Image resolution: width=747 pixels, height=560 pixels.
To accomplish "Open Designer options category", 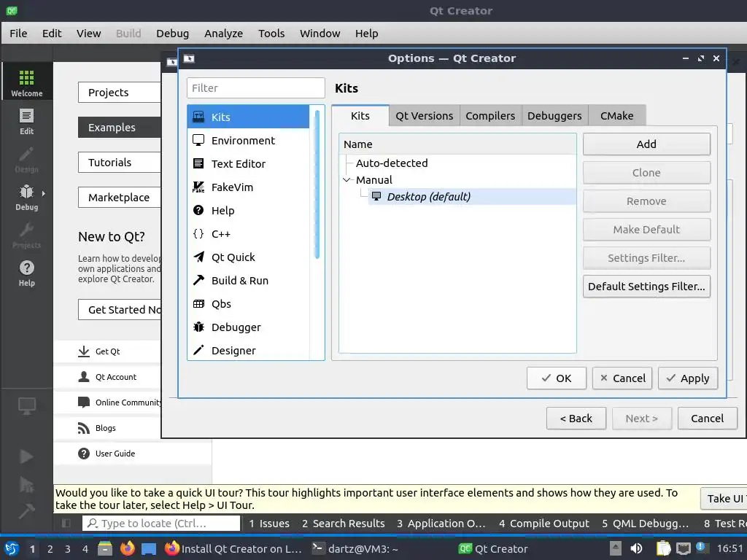I will (248, 351).
